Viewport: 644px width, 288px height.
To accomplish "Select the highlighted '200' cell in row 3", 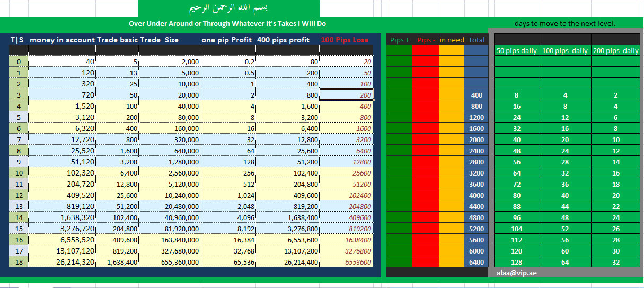I will 347,95.
